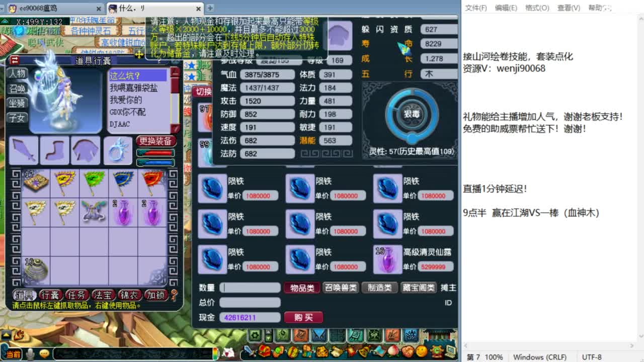Image resolution: width=644 pixels, height=362 pixels.
Task: Click the Windows (CRLF) status bar entry
Action: pyautogui.click(x=539, y=357)
